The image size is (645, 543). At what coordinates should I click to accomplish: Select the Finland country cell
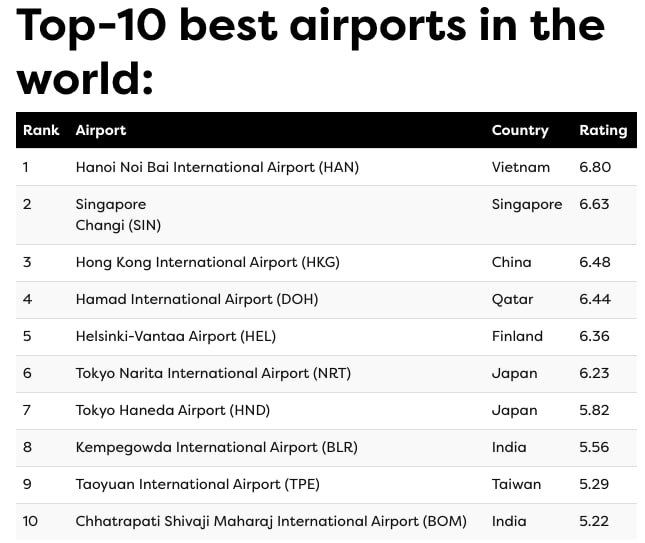(517, 336)
